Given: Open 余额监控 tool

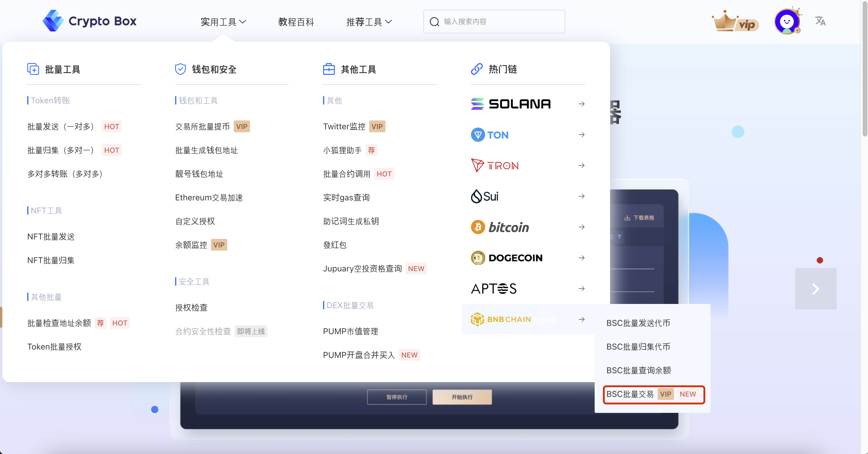Looking at the screenshot, I should 191,245.
